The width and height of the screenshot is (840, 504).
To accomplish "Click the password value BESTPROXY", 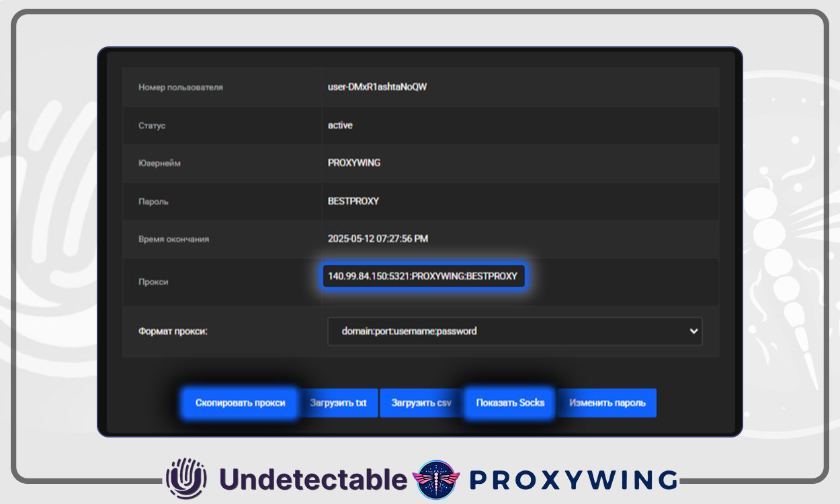I will click(353, 201).
